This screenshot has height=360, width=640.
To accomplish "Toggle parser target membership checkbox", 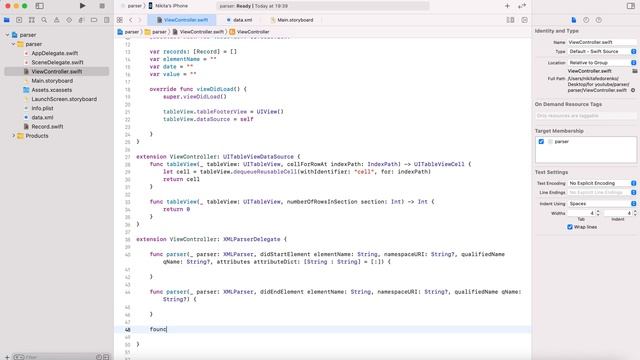I will click(541, 141).
